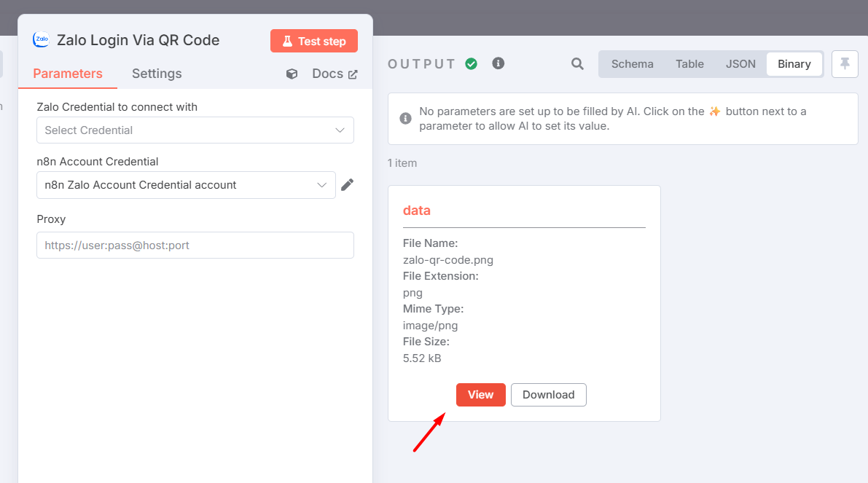
Task: Select the file name zalo-qr-code.png text
Action: [x=447, y=260]
